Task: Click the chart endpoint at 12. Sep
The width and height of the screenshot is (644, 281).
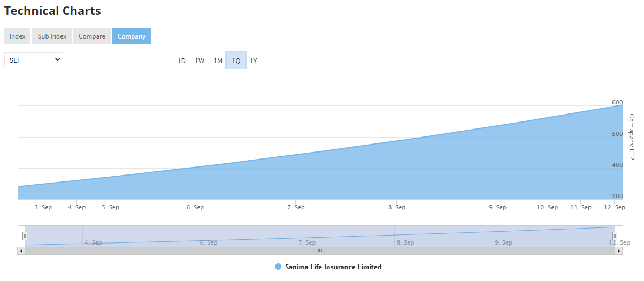Action: (x=622, y=105)
